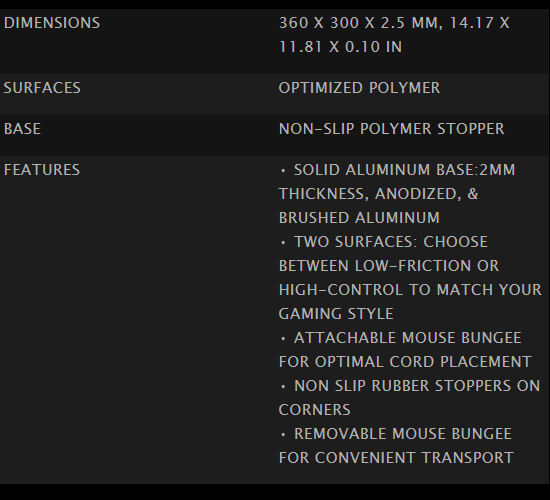Click the HIGH-CONTROL TO MATCH YOUR line

410,290
